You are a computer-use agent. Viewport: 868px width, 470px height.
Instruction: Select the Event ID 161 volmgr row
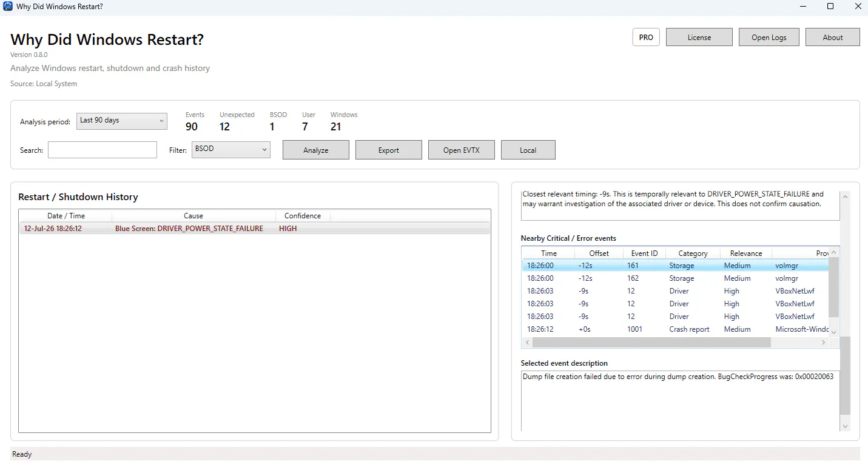point(676,266)
